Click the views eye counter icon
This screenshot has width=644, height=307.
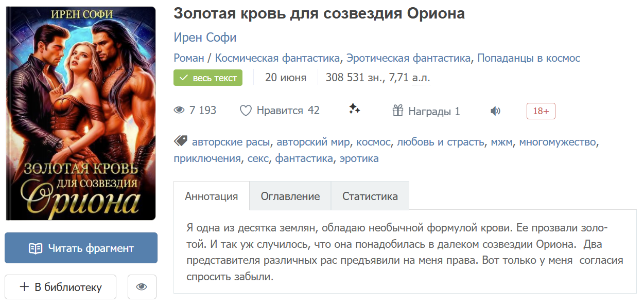179,111
